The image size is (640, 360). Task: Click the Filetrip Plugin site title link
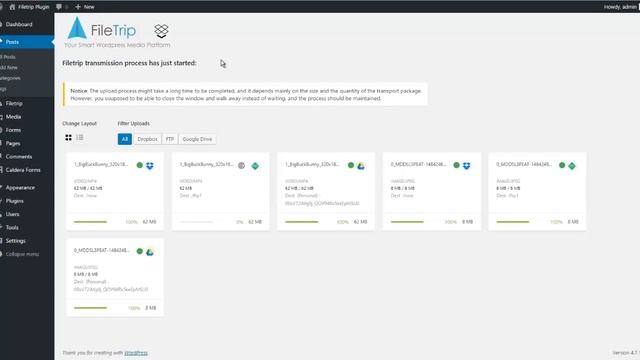point(33,7)
